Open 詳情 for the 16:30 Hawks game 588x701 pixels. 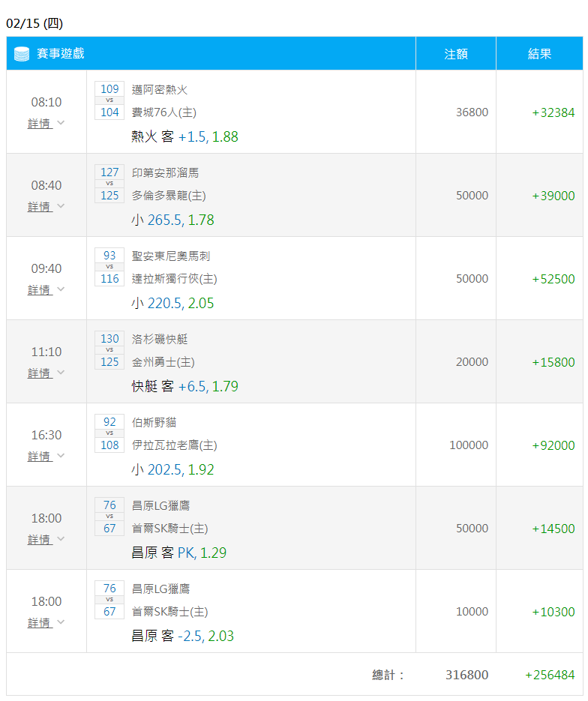(46, 457)
